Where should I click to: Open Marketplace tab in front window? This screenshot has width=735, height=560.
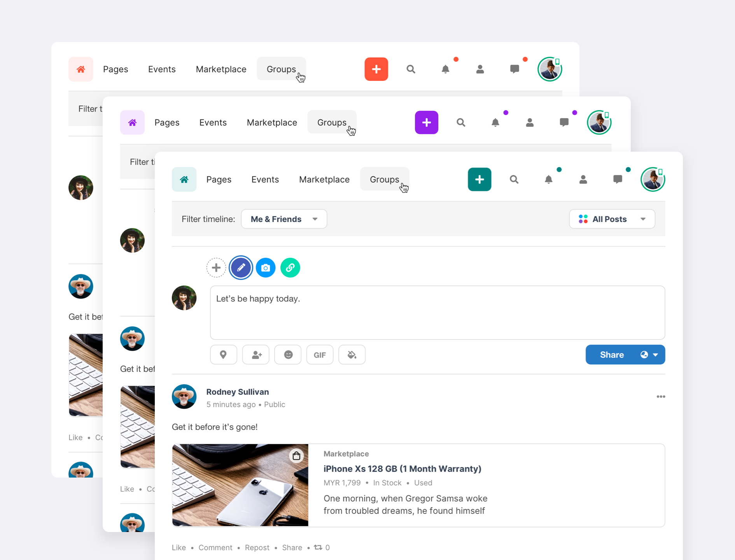point(324,179)
